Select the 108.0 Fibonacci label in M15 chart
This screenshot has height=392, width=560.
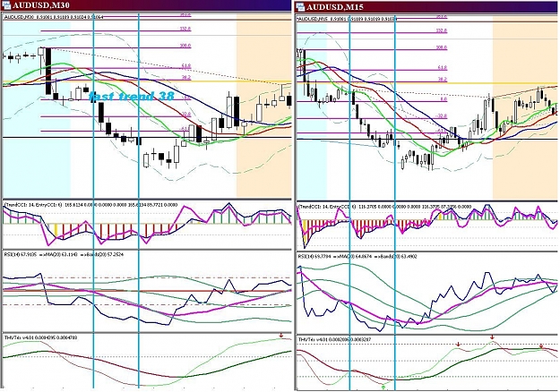(442, 47)
